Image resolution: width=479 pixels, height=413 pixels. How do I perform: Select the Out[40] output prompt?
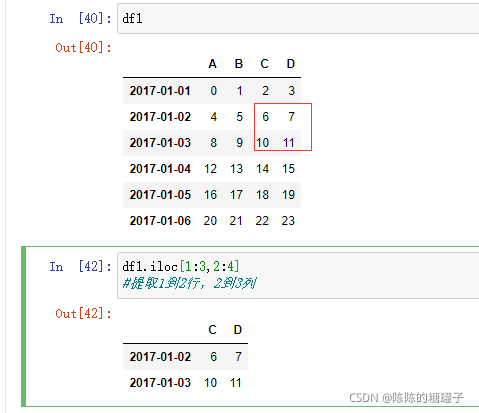pos(83,48)
